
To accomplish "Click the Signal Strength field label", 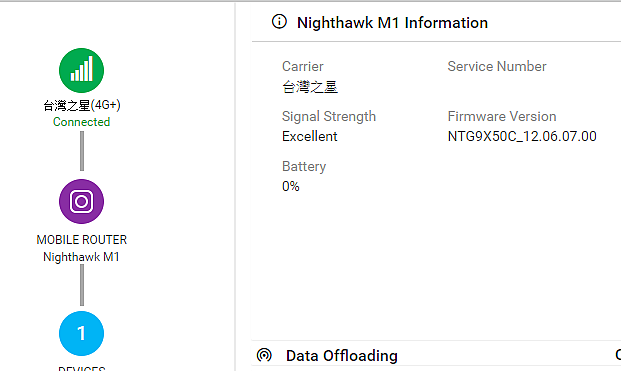I will point(329,117).
